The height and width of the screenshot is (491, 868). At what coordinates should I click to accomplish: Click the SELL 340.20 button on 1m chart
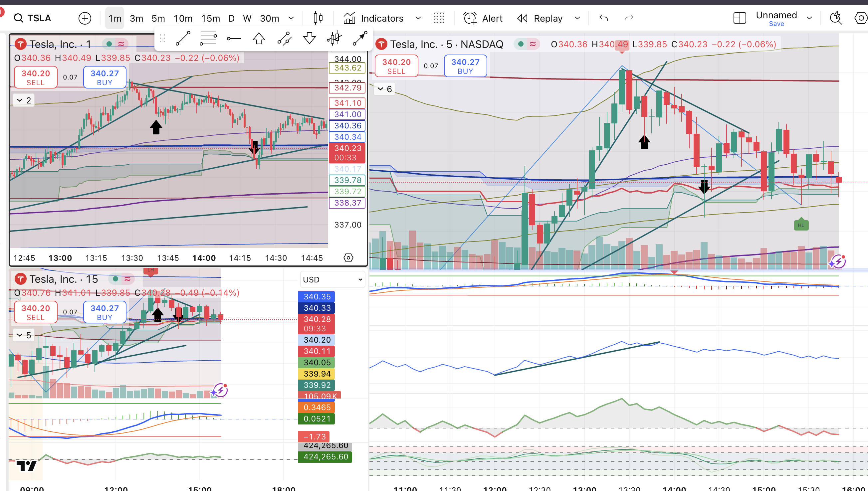[x=36, y=77]
